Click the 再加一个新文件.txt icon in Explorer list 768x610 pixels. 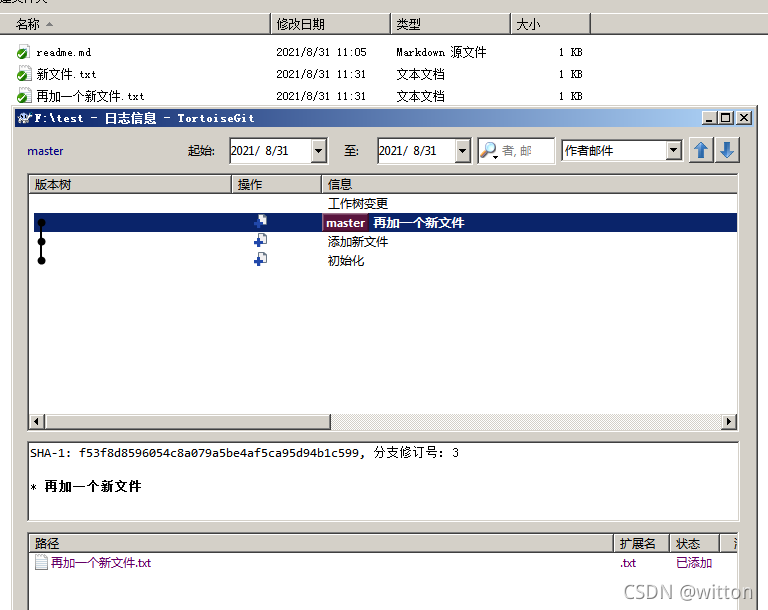pyautogui.click(x=23, y=96)
